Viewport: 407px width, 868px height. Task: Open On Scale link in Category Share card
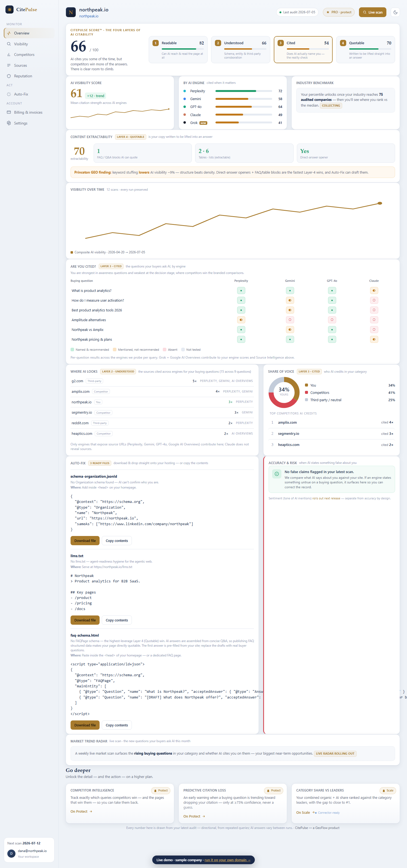click(x=305, y=812)
